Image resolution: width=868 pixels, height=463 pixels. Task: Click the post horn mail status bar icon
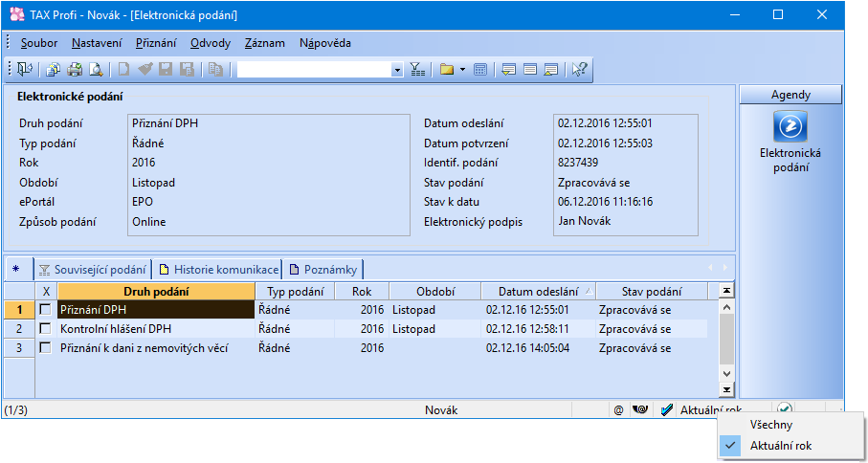[640, 409]
